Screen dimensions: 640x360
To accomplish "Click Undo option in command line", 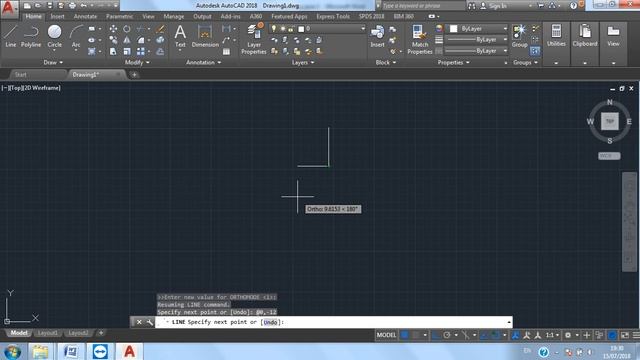I will coord(270,322).
